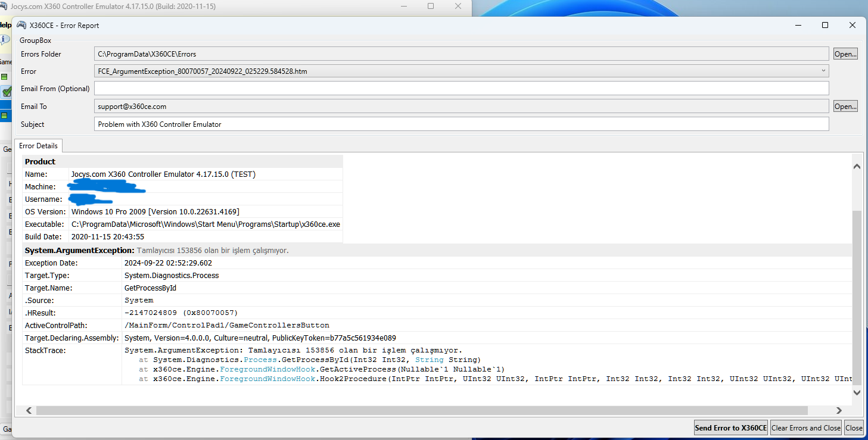This screenshot has height=440, width=868.
Task: Click the horizontal scrollbar thumb in error details
Action: 422,411
